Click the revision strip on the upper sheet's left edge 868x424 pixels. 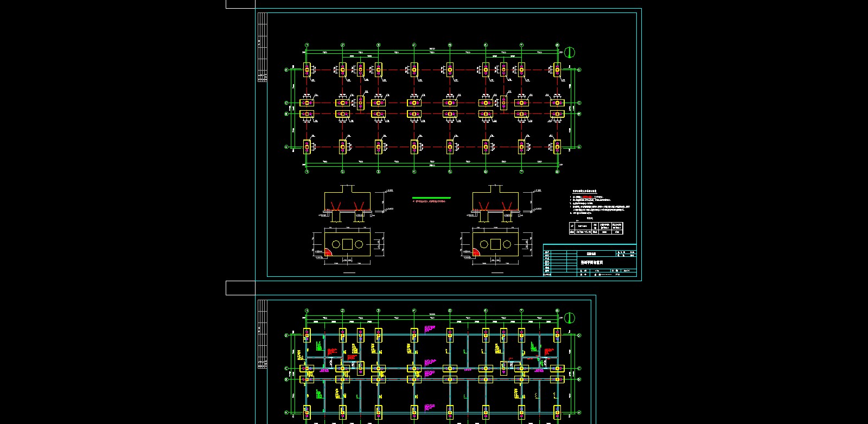[x=263, y=47]
